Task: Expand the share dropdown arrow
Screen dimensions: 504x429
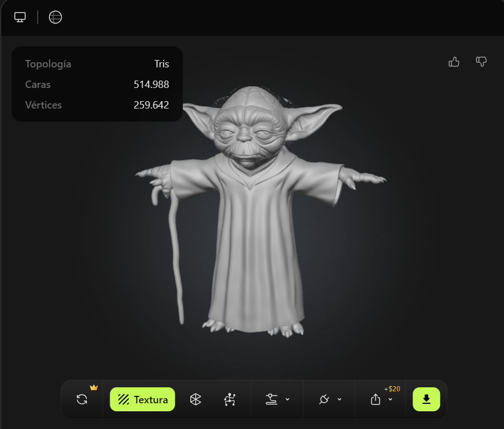Action: click(390, 399)
